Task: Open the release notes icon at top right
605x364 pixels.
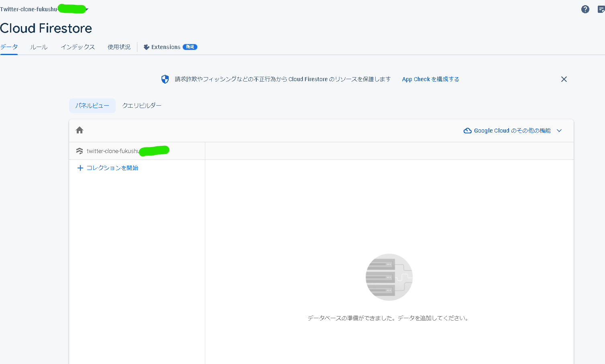Action: 601,9
